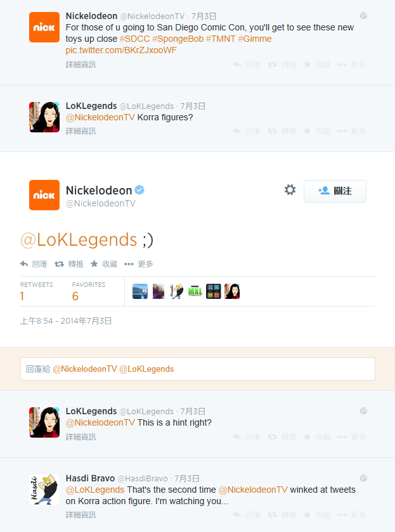Open pic.twitter.com/BKrZJxooWF link
This screenshot has width=395, height=532.
(121, 50)
